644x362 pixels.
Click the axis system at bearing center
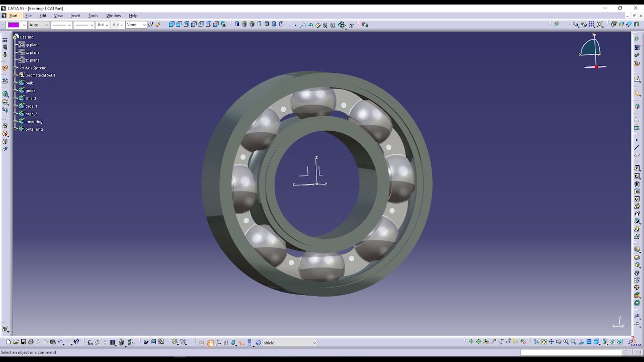[x=311, y=172]
